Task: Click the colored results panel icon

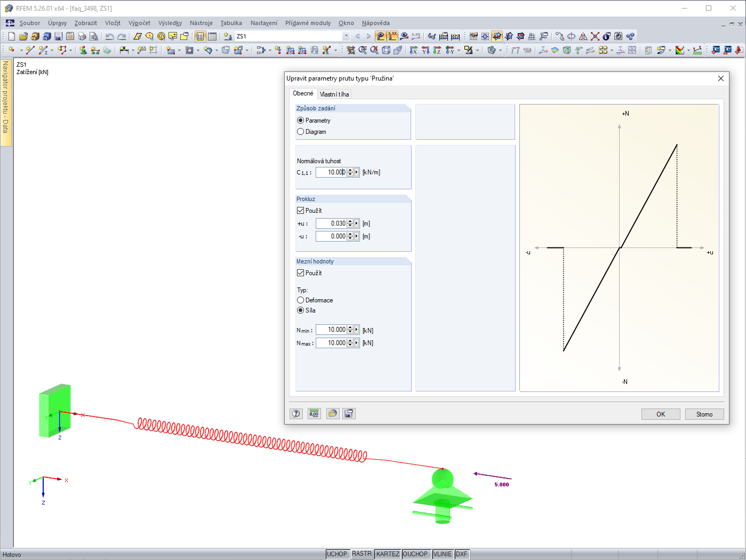Action: [x=679, y=50]
